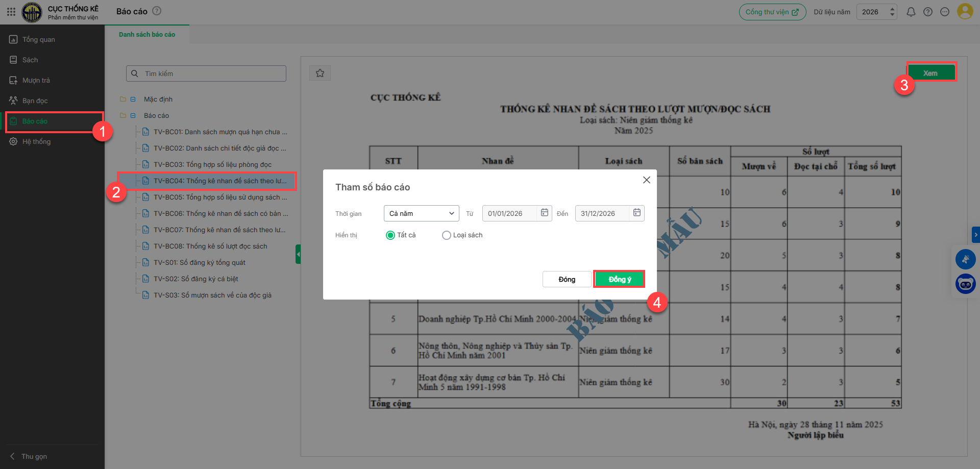
Task: Open the help question mark icon in header
Action: tap(928, 12)
